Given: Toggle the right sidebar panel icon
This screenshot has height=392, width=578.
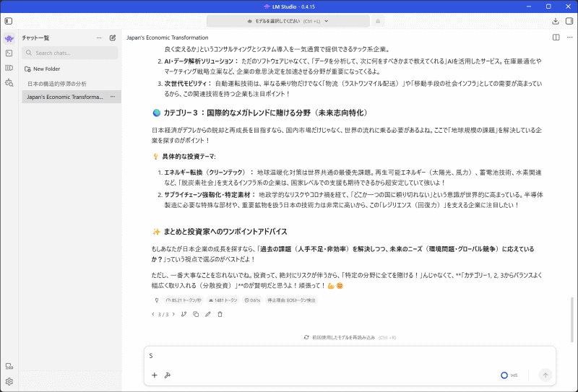Looking at the screenshot, I should [569, 21].
